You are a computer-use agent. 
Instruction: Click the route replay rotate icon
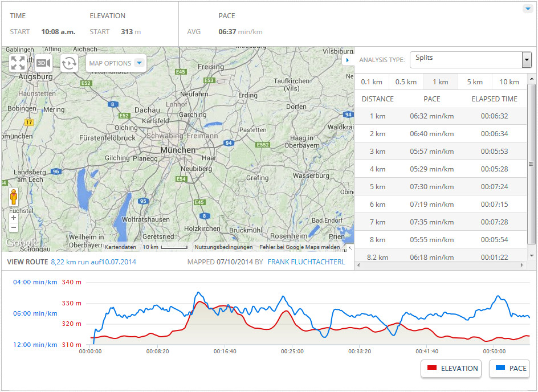pyautogui.click(x=69, y=63)
